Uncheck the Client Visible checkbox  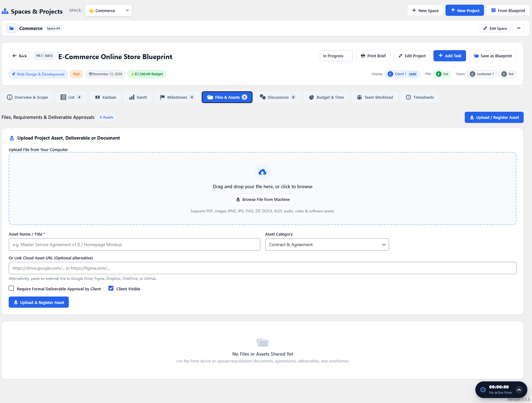click(111, 288)
